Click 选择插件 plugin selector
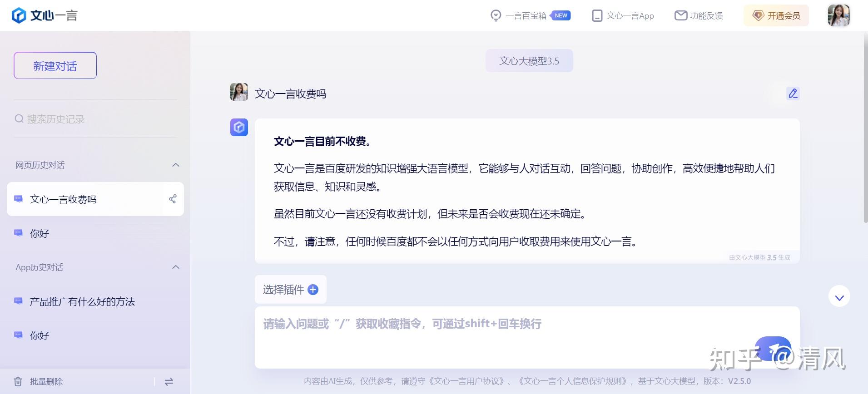Viewport: 868px width, 394px height. pyautogui.click(x=290, y=290)
